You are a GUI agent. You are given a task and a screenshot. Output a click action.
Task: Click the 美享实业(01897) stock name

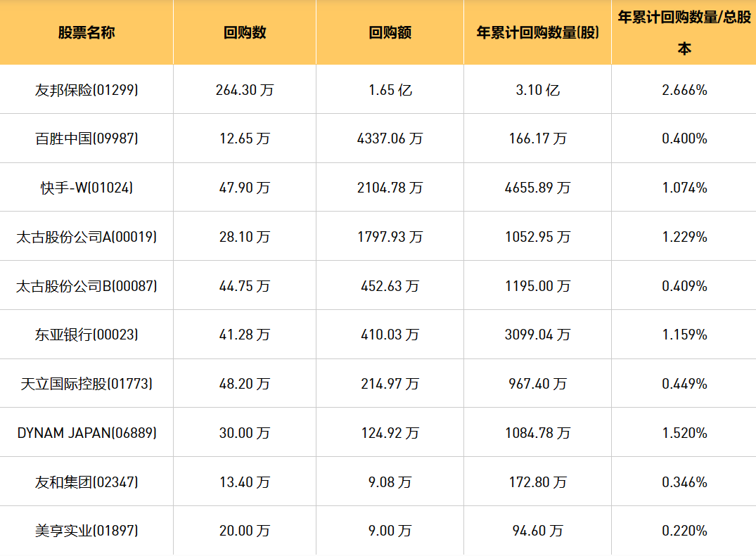pos(87,531)
